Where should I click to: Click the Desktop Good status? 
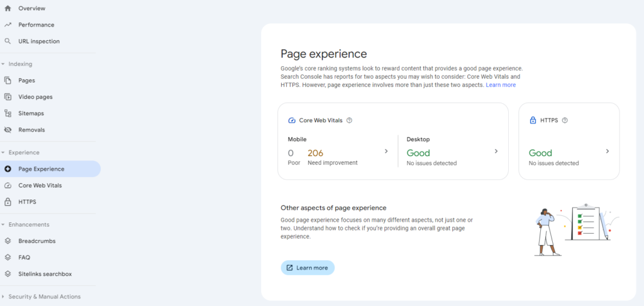click(418, 153)
